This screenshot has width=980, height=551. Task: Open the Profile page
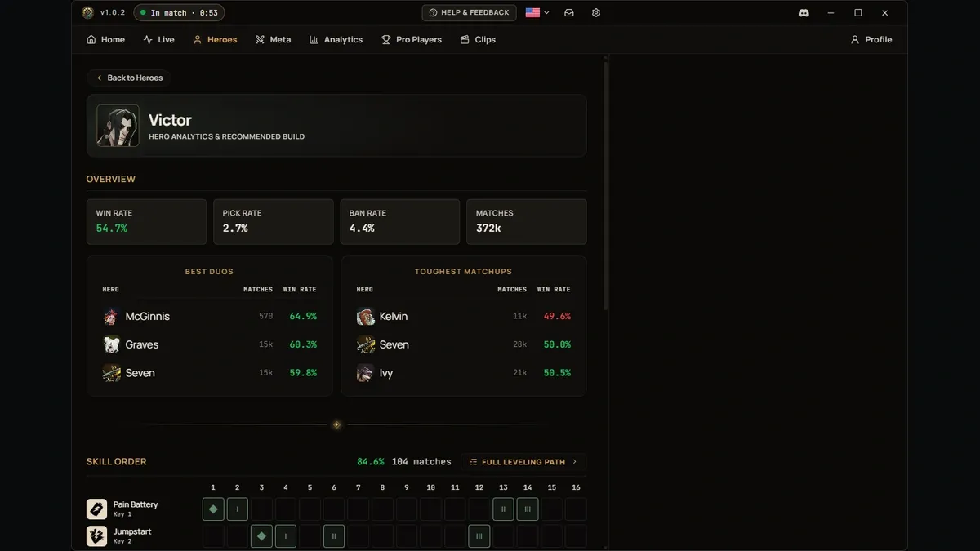(871, 39)
